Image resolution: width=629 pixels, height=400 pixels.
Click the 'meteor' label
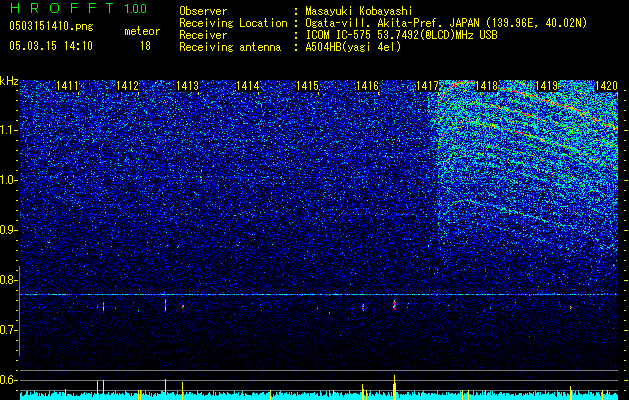[142, 31]
